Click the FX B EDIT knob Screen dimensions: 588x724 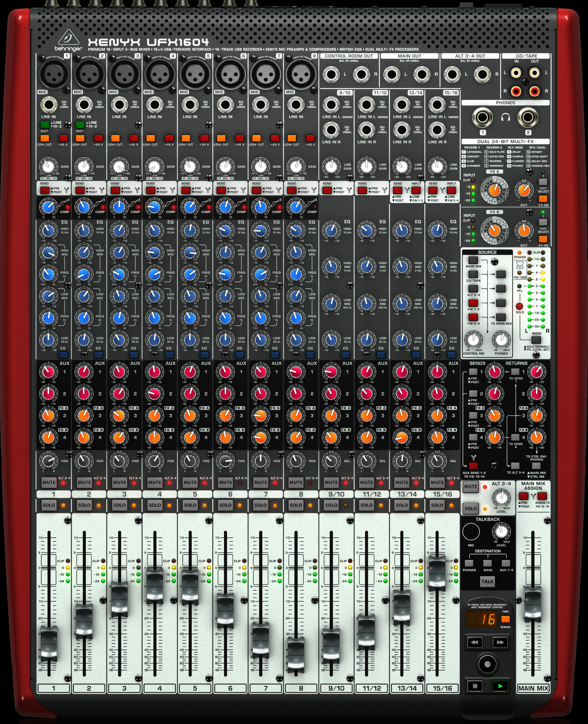(x=524, y=231)
